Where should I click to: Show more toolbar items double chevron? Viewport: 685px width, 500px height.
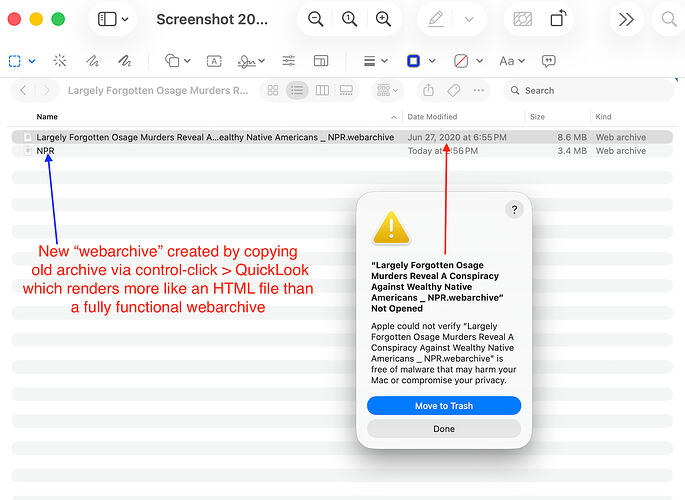tap(626, 19)
